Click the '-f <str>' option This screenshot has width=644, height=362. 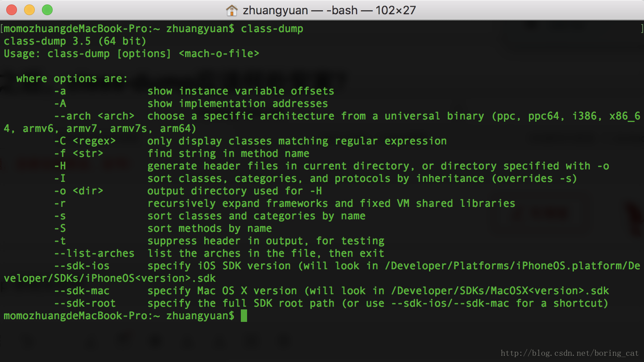tap(78, 154)
